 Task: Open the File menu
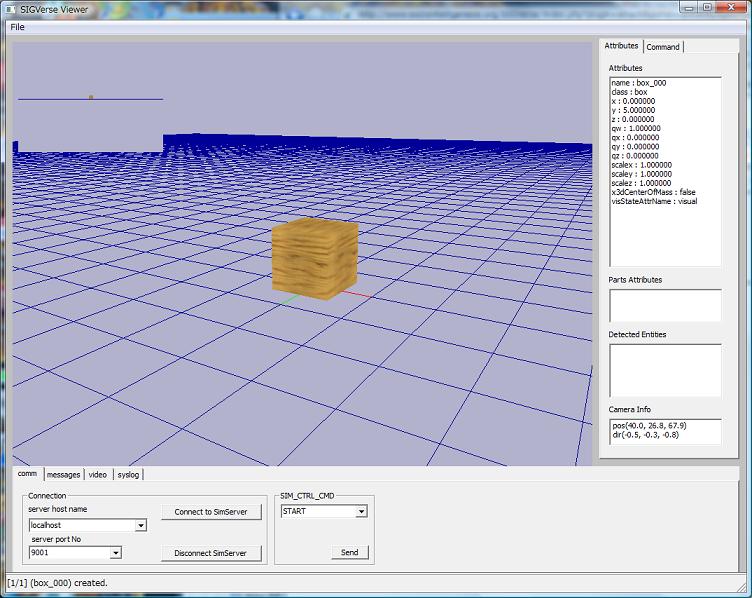pyautogui.click(x=17, y=27)
